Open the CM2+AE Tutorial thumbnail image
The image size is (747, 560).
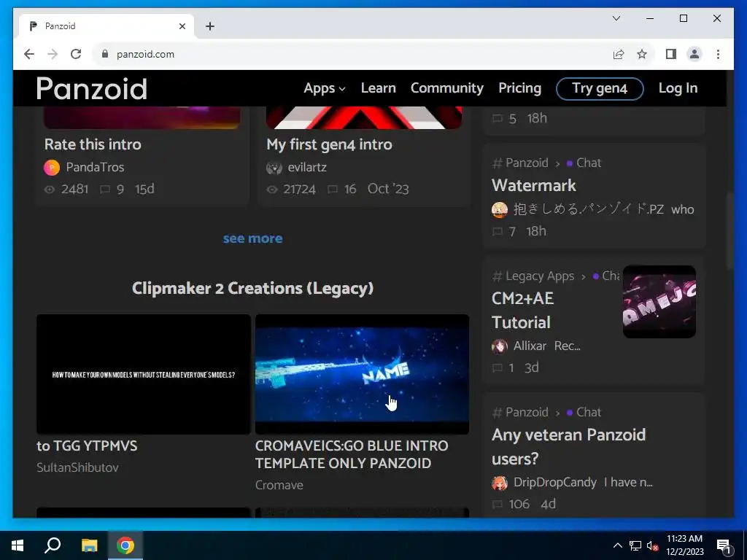coord(659,302)
